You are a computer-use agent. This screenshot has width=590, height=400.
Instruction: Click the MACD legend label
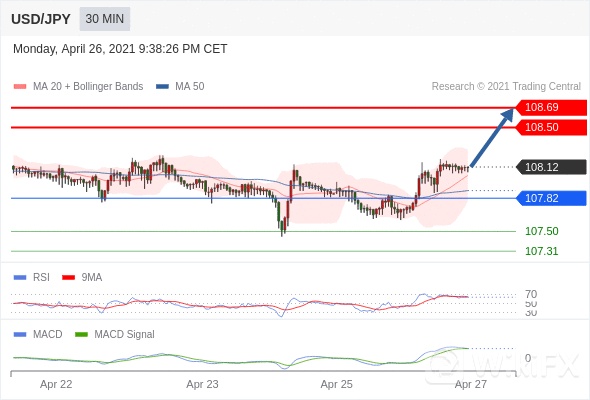point(48,334)
